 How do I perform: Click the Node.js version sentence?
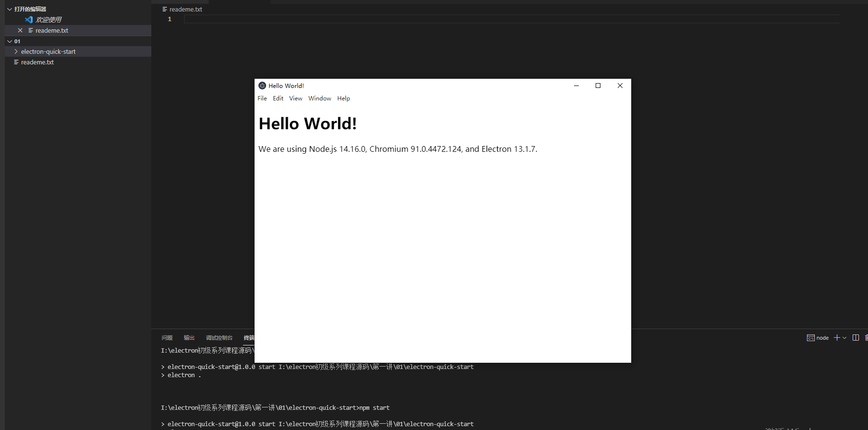(x=398, y=149)
